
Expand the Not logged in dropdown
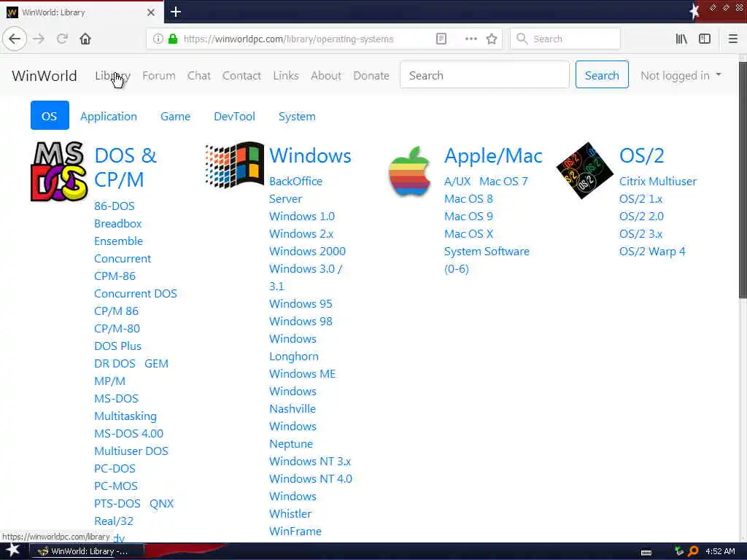(x=681, y=75)
